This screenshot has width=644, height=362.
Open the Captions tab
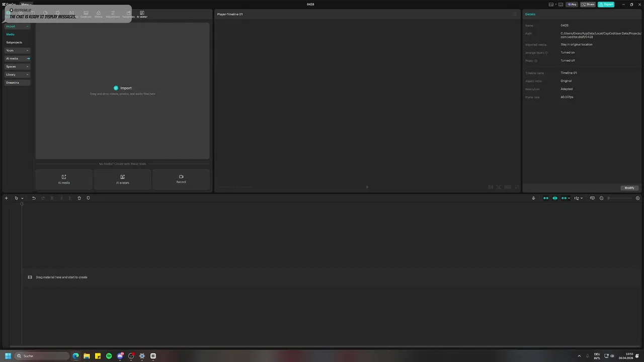pos(86,14)
